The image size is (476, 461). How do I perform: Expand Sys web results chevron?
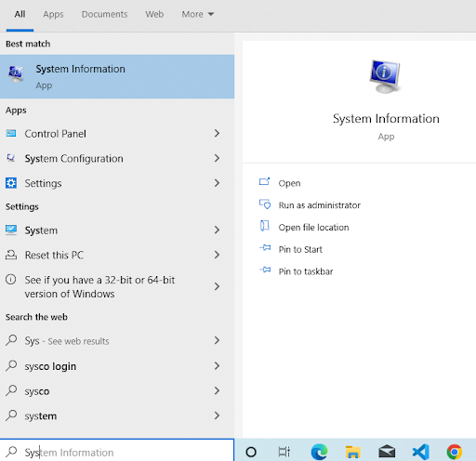[x=217, y=340]
